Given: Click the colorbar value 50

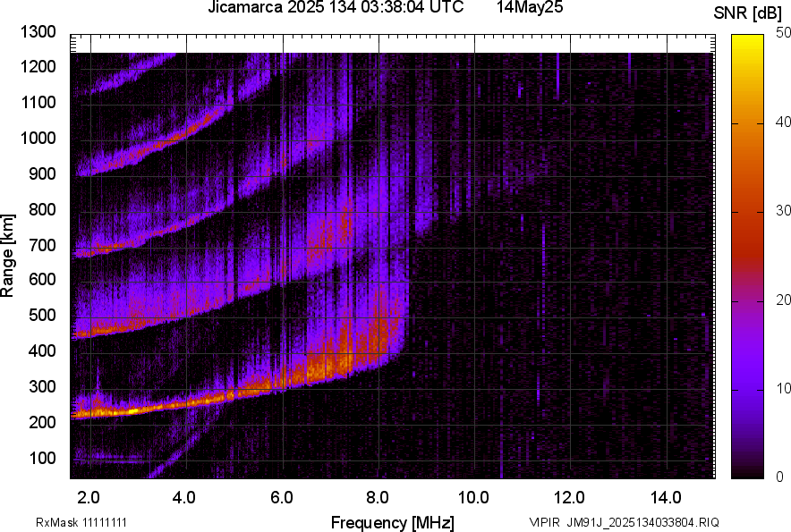Looking at the screenshot, I should (784, 33).
